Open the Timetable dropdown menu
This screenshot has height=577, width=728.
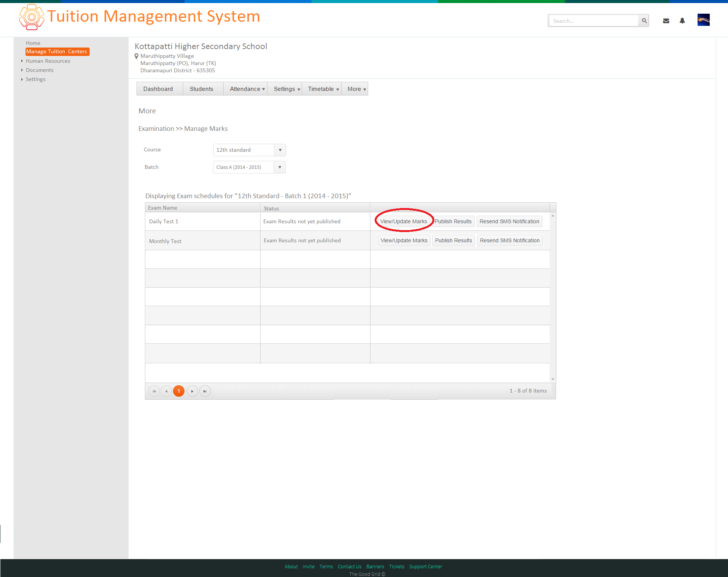point(321,89)
